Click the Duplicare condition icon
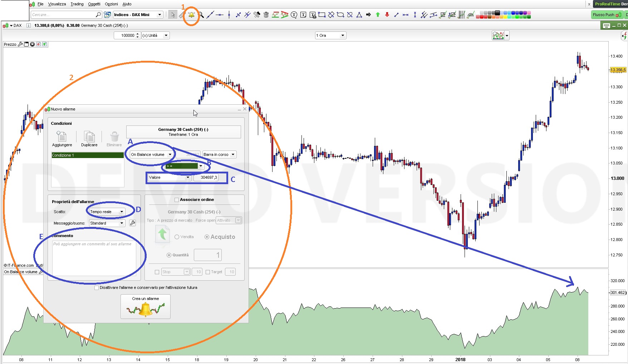This screenshot has width=628, height=364. (89, 136)
